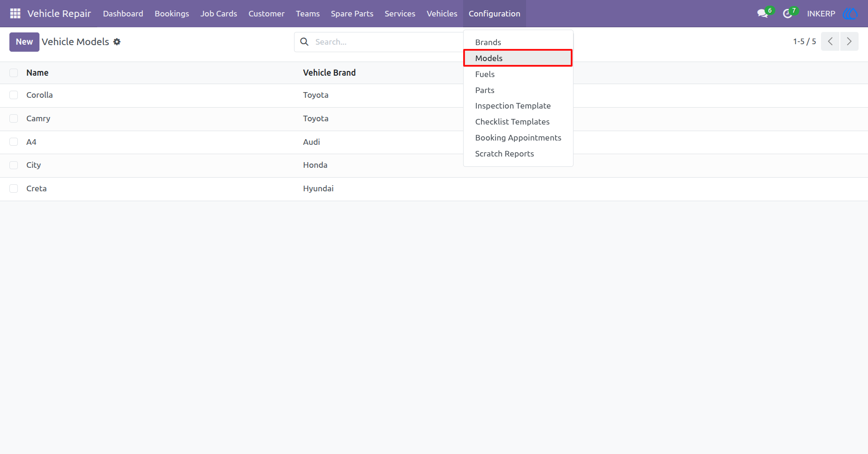This screenshot has height=454, width=868.
Task: Open the Corolla model record
Action: coord(39,95)
